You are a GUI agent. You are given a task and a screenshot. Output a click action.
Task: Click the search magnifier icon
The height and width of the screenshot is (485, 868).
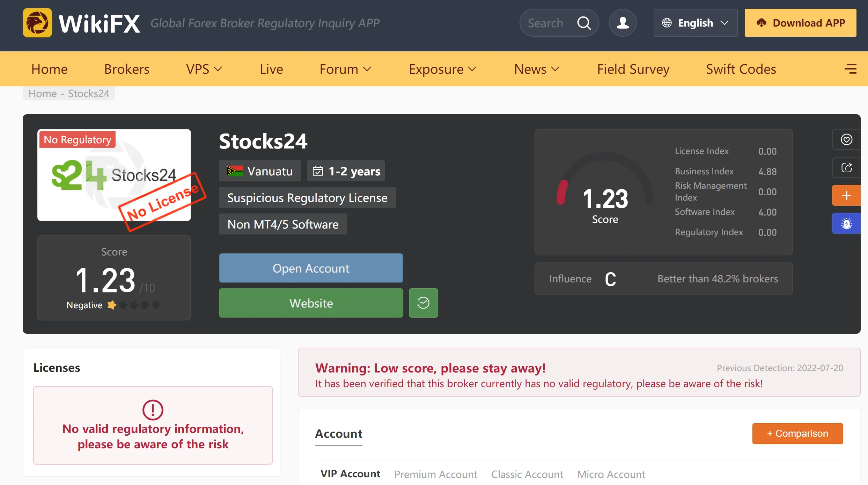click(584, 23)
